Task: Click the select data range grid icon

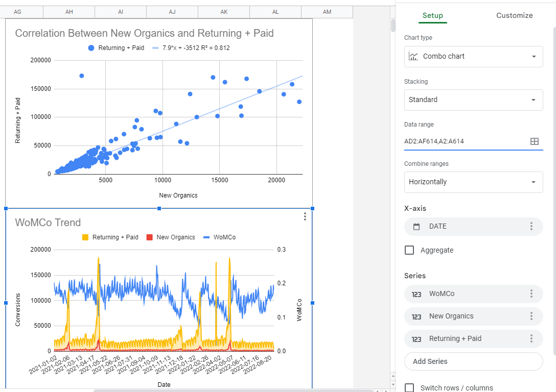Action: pos(534,141)
